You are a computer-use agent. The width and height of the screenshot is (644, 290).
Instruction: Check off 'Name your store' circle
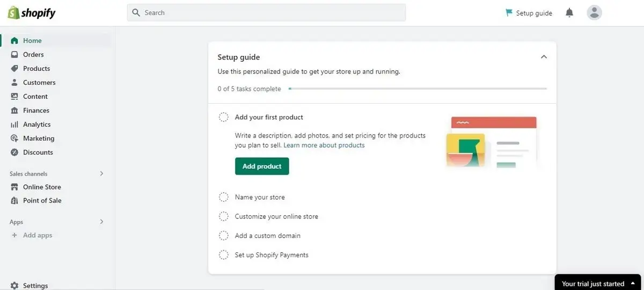[x=224, y=198]
